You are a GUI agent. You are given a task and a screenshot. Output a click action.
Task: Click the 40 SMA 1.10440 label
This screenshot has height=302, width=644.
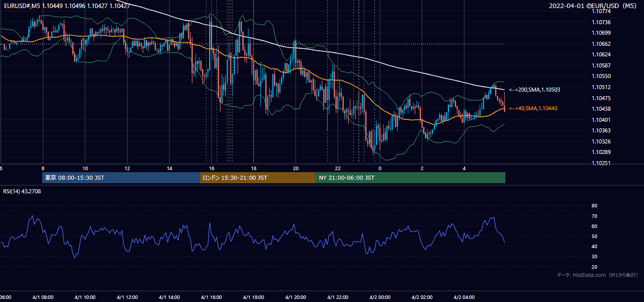533,108
